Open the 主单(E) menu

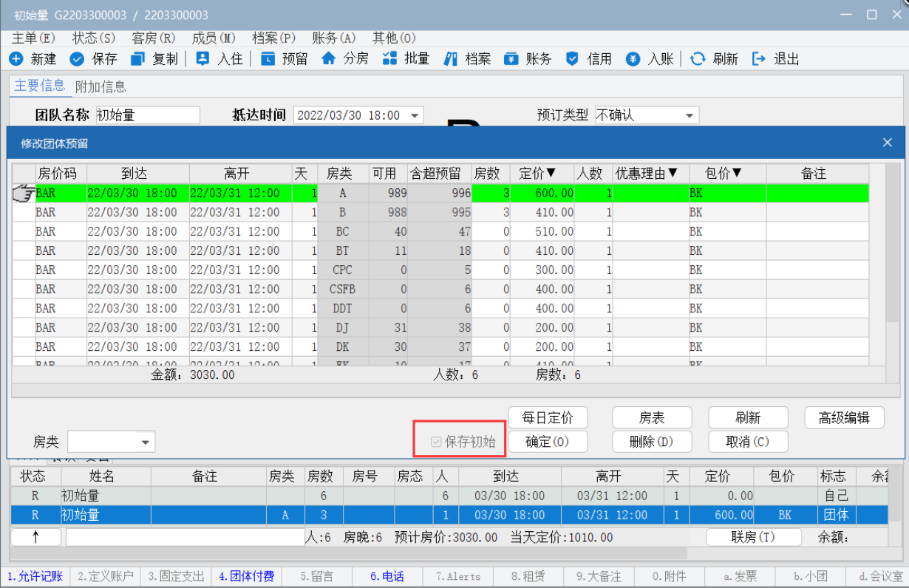[33, 38]
